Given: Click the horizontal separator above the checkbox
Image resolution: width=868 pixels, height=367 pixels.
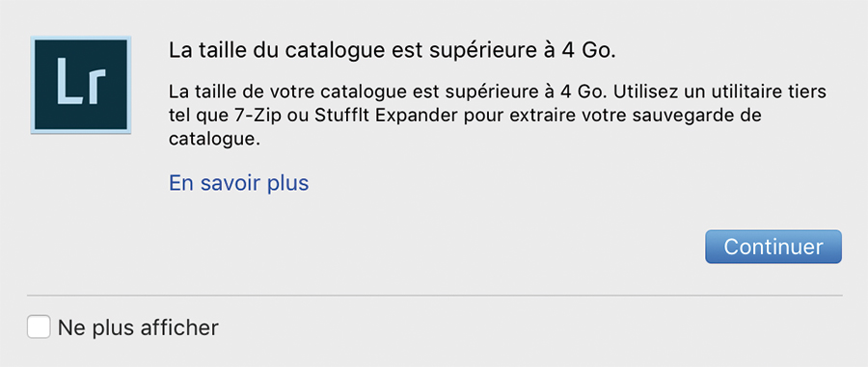Looking at the screenshot, I should (435, 296).
